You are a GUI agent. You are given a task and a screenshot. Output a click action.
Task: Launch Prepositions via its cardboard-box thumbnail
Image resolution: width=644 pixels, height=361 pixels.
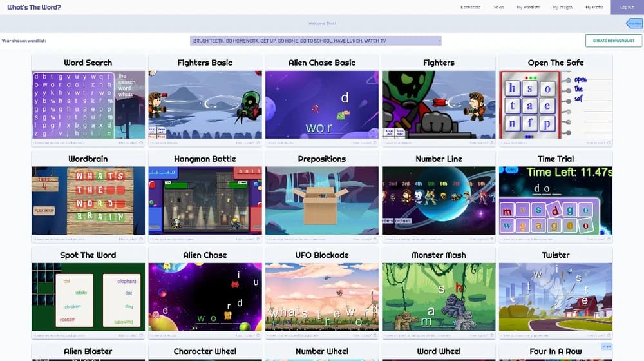pyautogui.click(x=322, y=200)
